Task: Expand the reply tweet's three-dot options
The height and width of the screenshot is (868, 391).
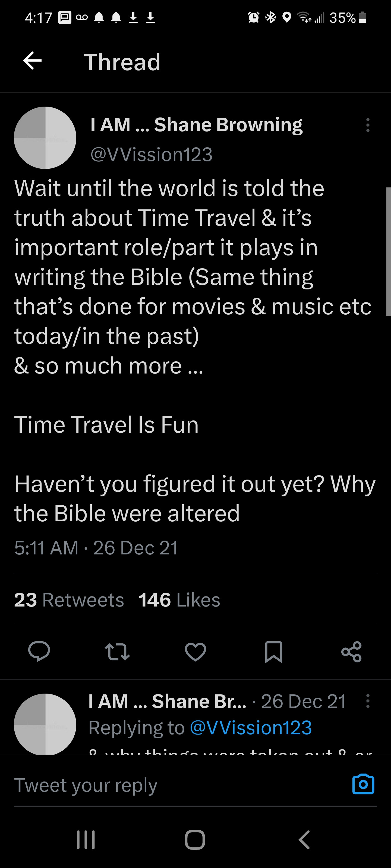Action: click(368, 701)
